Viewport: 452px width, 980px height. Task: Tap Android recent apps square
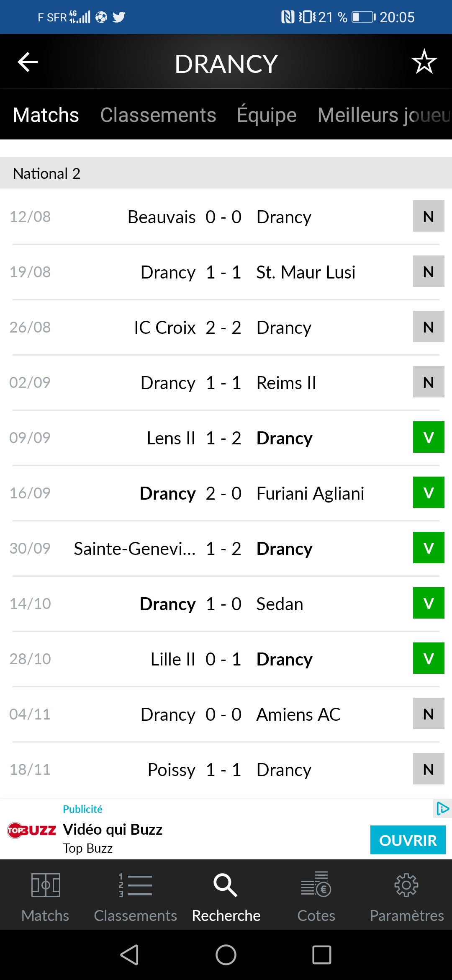coord(322,955)
